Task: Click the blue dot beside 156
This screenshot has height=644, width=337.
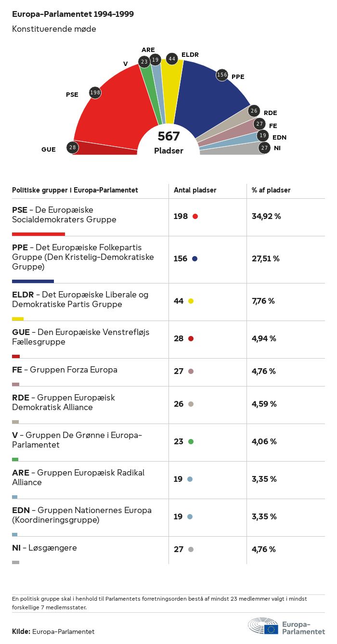Action: (194, 259)
